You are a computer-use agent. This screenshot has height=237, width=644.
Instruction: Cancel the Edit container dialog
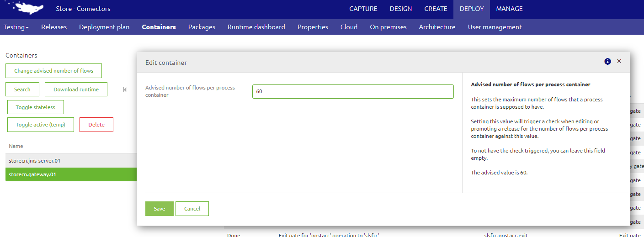(x=192, y=209)
